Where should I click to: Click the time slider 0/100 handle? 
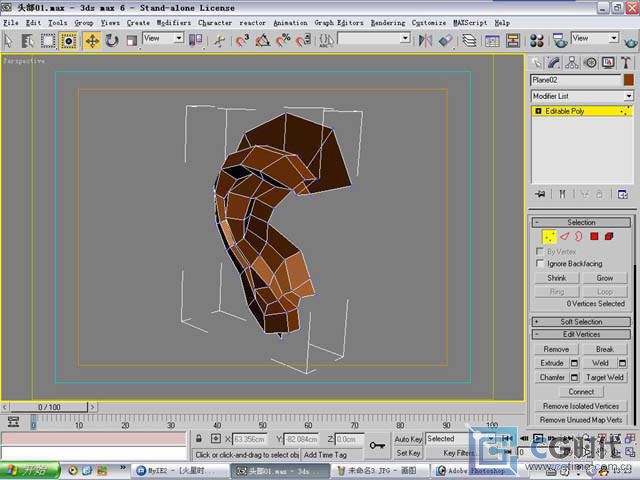point(49,407)
